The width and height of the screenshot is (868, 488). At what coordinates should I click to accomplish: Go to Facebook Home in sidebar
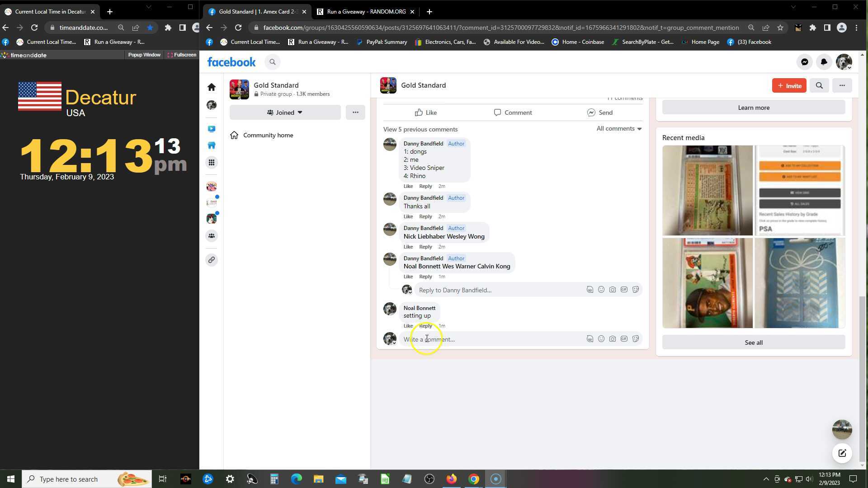[x=212, y=87]
